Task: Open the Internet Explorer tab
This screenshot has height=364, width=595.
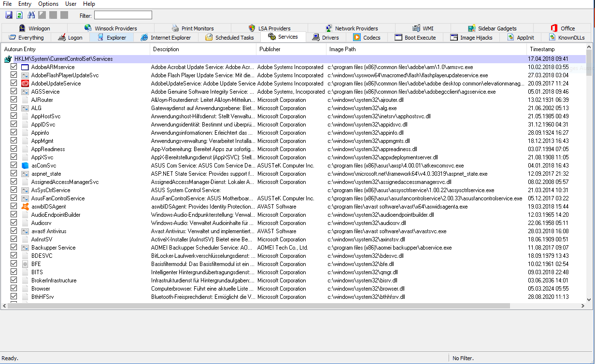Action: pos(166,38)
